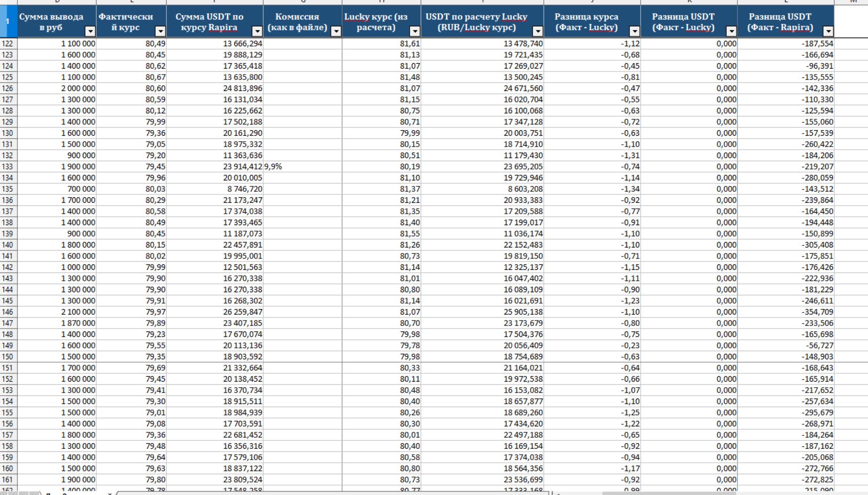868x495 pixels.
Task: Select row header number 150
Action: pos(8,357)
